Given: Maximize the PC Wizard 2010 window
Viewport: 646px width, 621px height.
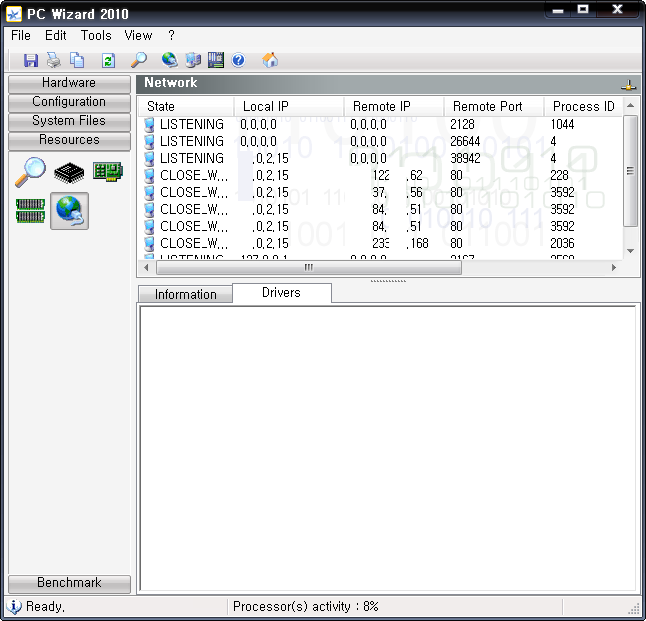Looking at the screenshot, I should pyautogui.click(x=583, y=9).
